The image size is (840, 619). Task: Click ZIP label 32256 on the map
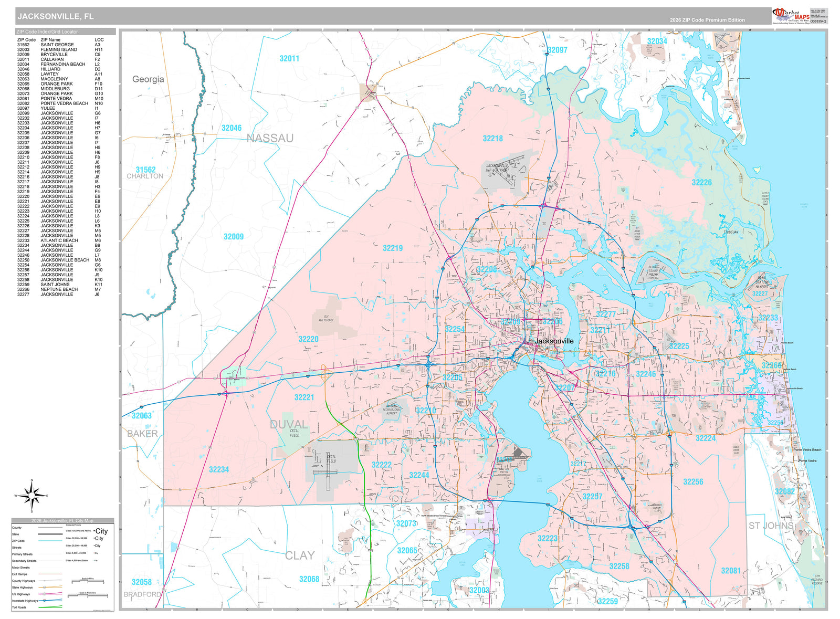point(693,482)
